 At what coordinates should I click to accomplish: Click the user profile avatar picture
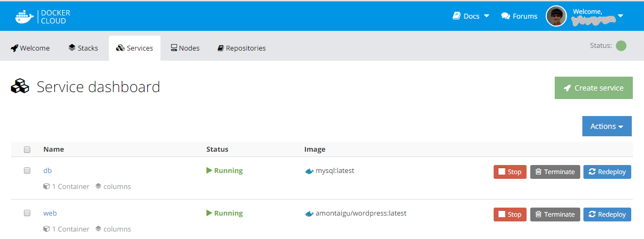pyautogui.click(x=556, y=16)
